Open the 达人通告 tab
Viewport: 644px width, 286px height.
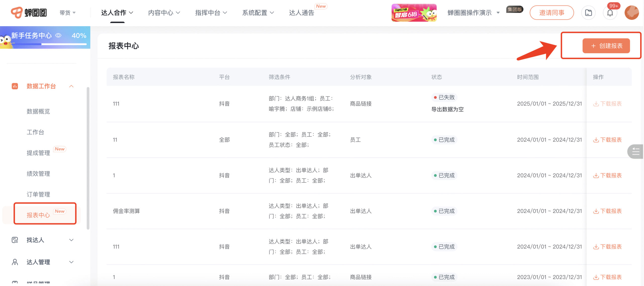(x=302, y=13)
